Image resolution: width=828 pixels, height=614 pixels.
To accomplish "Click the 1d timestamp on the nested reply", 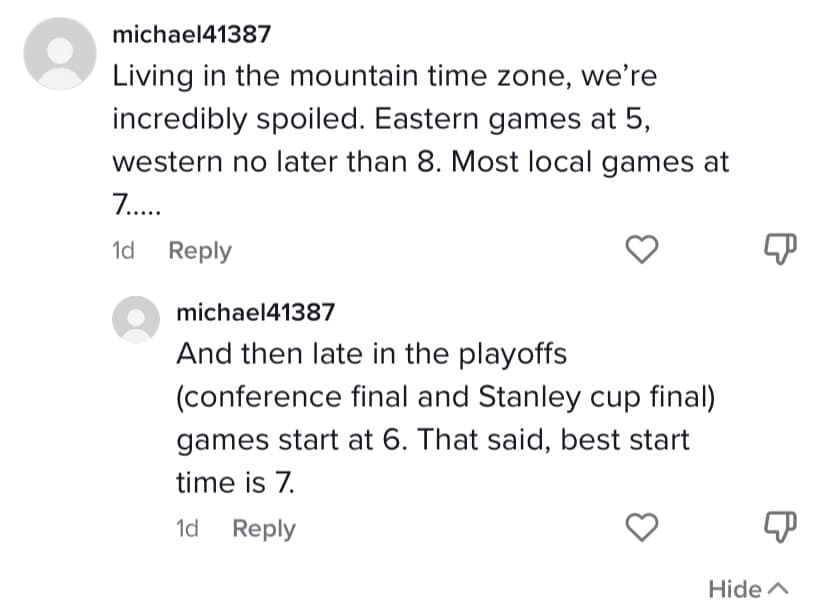I will click(187, 528).
